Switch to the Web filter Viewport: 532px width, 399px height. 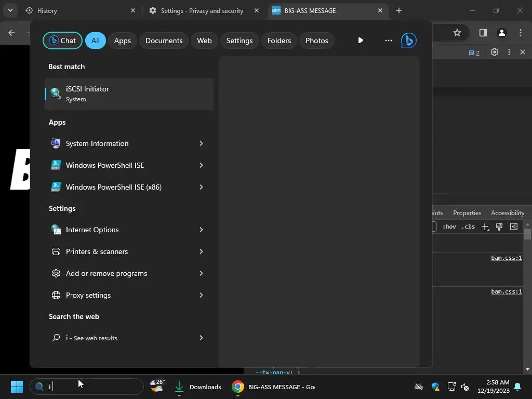click(x=204, y=41)
